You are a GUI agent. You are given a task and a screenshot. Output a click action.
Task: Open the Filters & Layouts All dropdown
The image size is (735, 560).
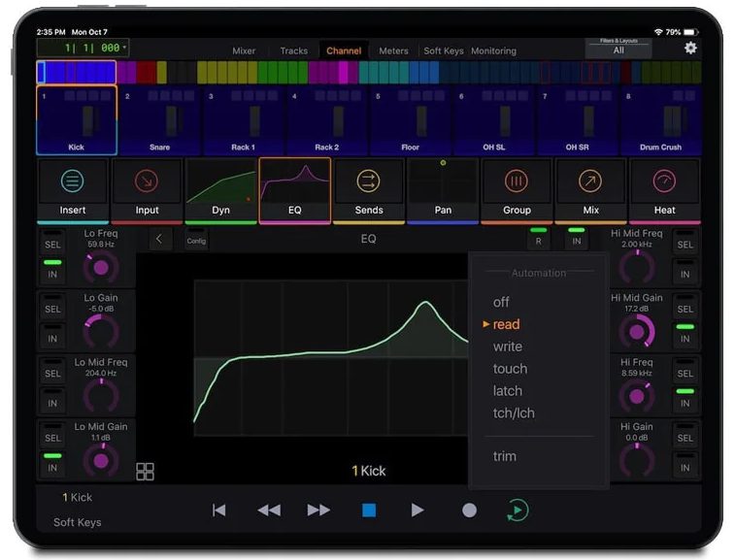click(x=618, y=49)
